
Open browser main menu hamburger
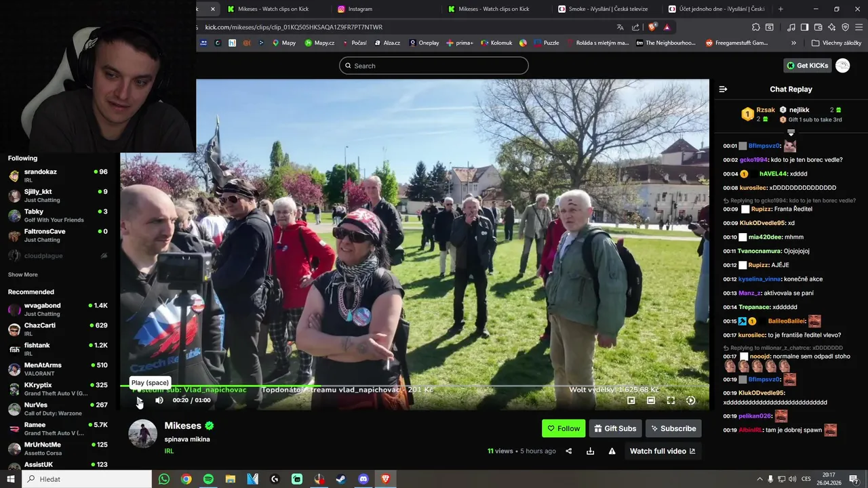coord(859,27)
